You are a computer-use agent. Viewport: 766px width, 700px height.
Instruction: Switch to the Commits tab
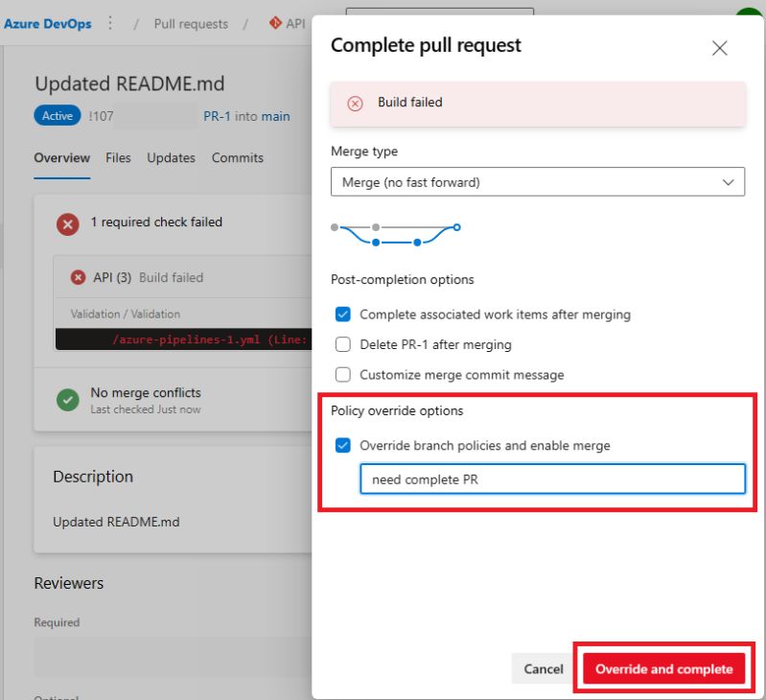(238, 158)
